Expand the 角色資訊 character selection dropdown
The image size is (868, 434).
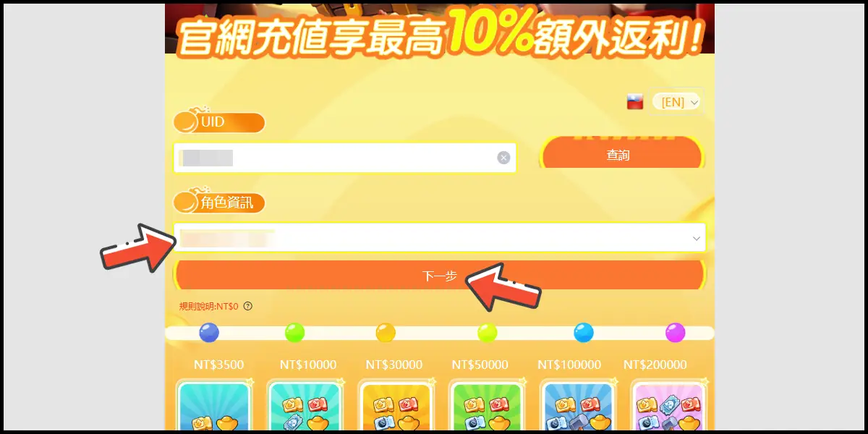pyautogui.click(x=440, y=237)
